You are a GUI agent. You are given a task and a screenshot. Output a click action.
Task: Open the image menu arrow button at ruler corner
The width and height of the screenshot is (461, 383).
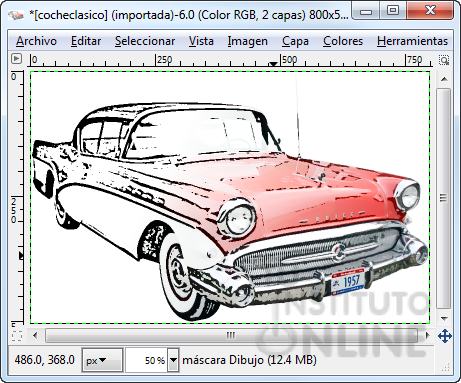16,59
